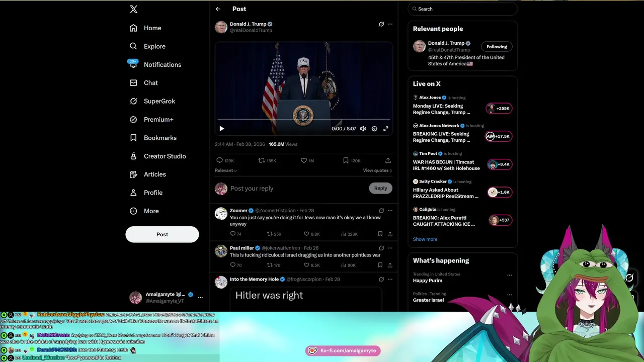Open Caligula's live stream title
The height and width of the screenshot is (362, 644).
(444, 221)
